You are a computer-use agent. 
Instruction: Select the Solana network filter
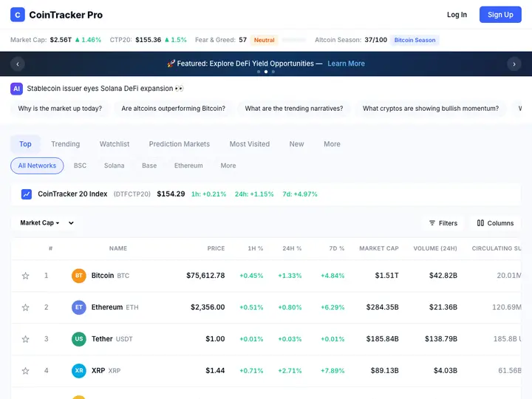[x=114, y=166]
